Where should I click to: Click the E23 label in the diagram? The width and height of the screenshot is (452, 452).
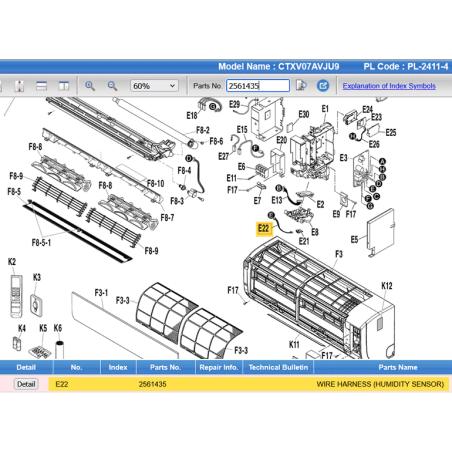pos(376,117)
